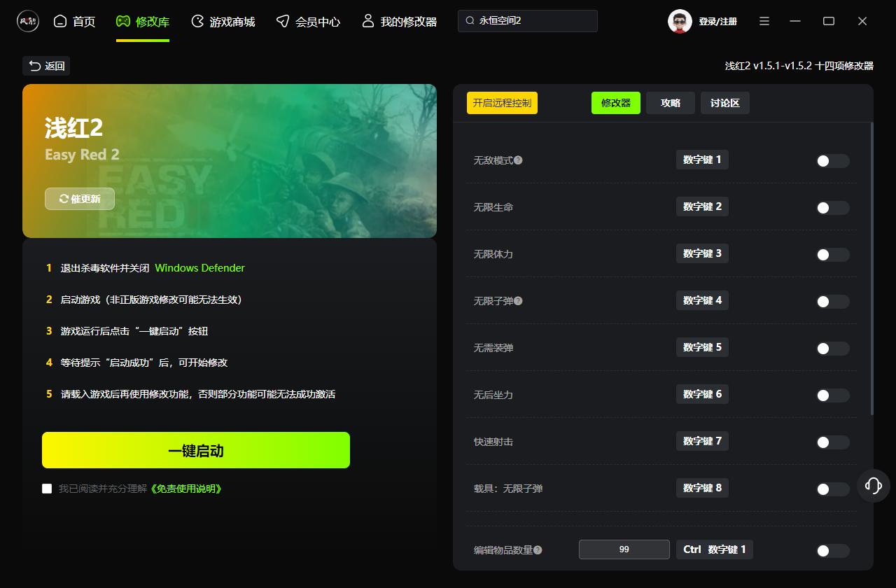Select the 修改库 tab

pyautogui.click(x=143, y=22)
